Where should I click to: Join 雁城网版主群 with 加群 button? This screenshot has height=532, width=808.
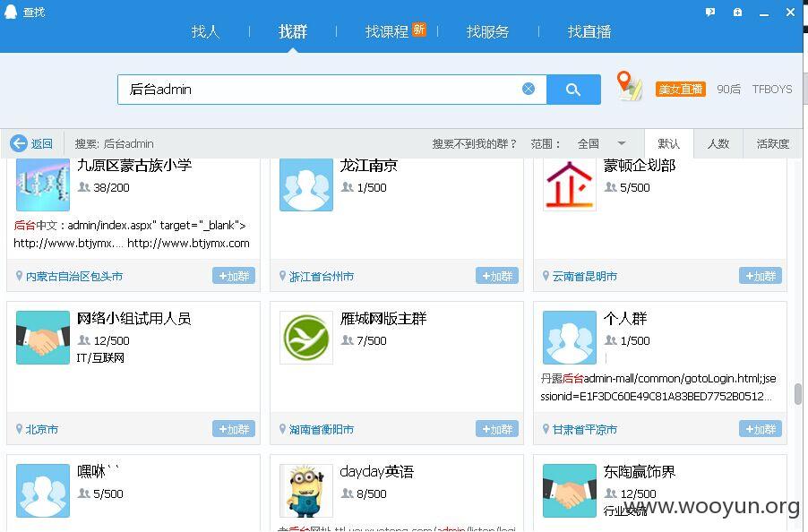point(497,429)
